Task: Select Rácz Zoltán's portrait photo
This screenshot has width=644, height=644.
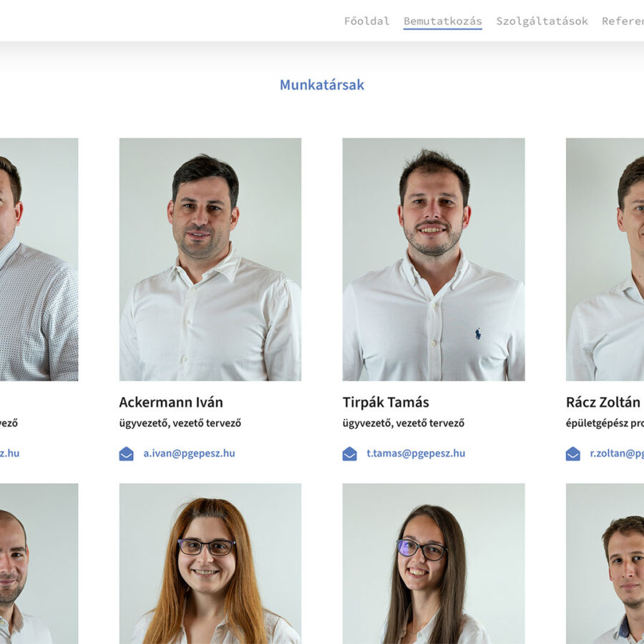Action: tap(605, 259)
